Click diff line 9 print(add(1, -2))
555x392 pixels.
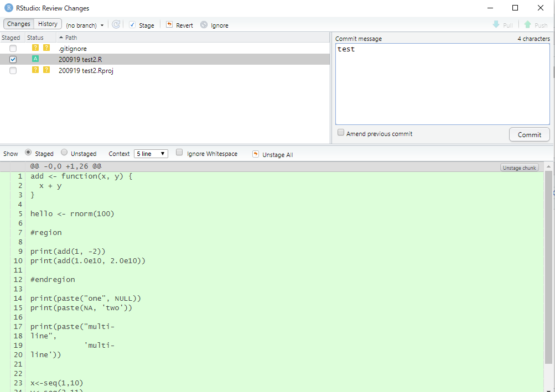click(68, 252)
